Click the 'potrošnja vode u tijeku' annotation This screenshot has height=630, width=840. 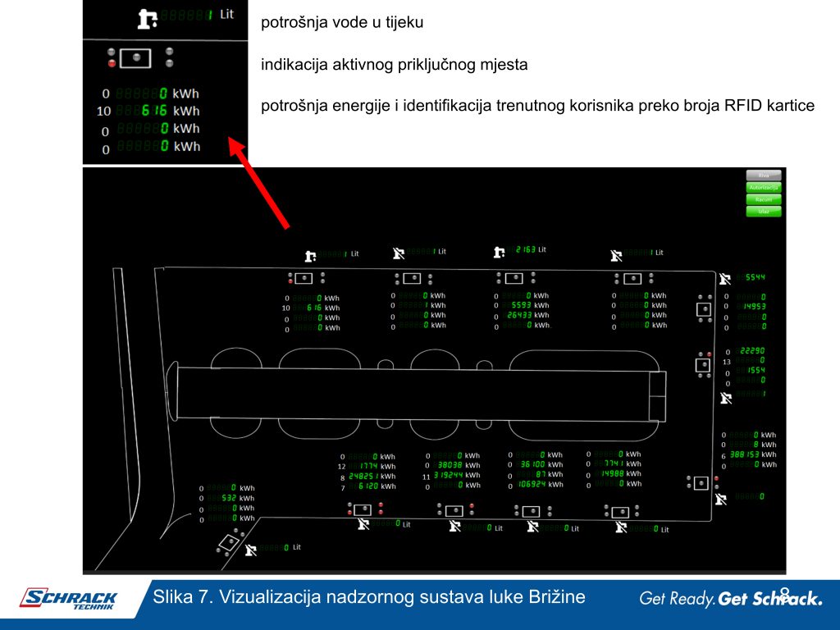[x=342, y=22]
